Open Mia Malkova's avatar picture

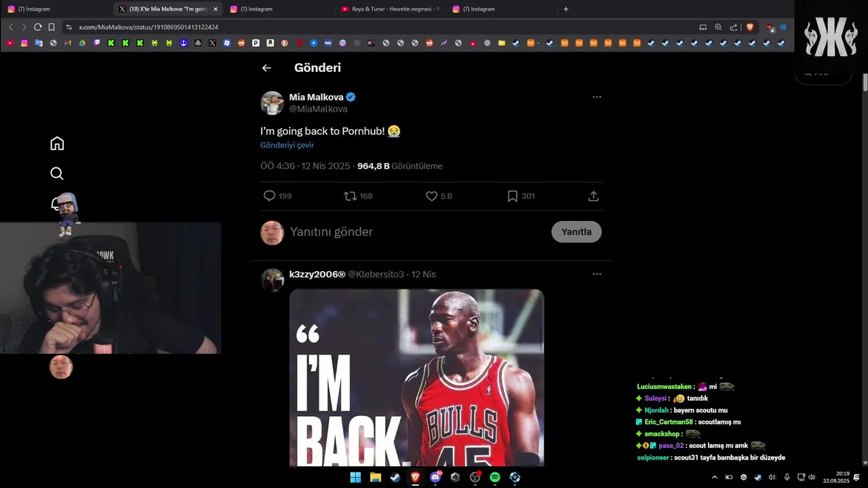coord(273,103)
